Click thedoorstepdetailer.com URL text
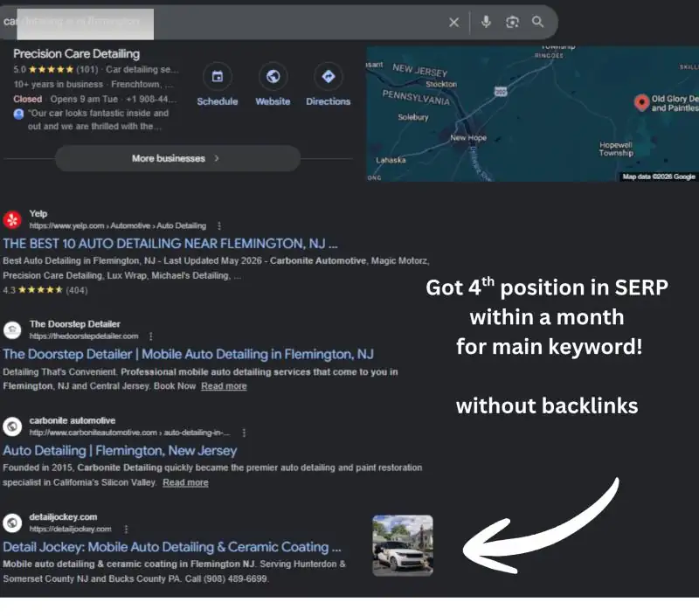699x616 pixels. [84, 336]
